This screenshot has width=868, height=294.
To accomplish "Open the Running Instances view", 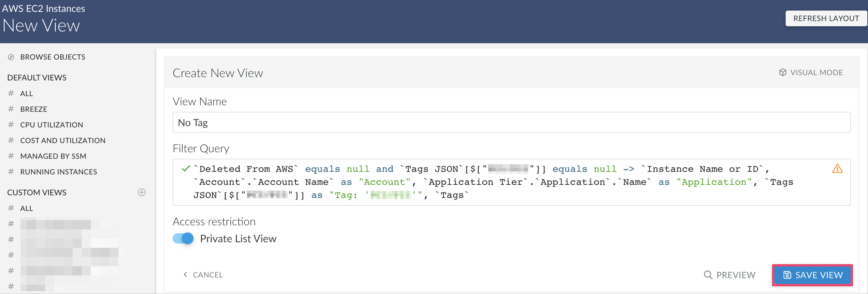I will tap(59, 172).
